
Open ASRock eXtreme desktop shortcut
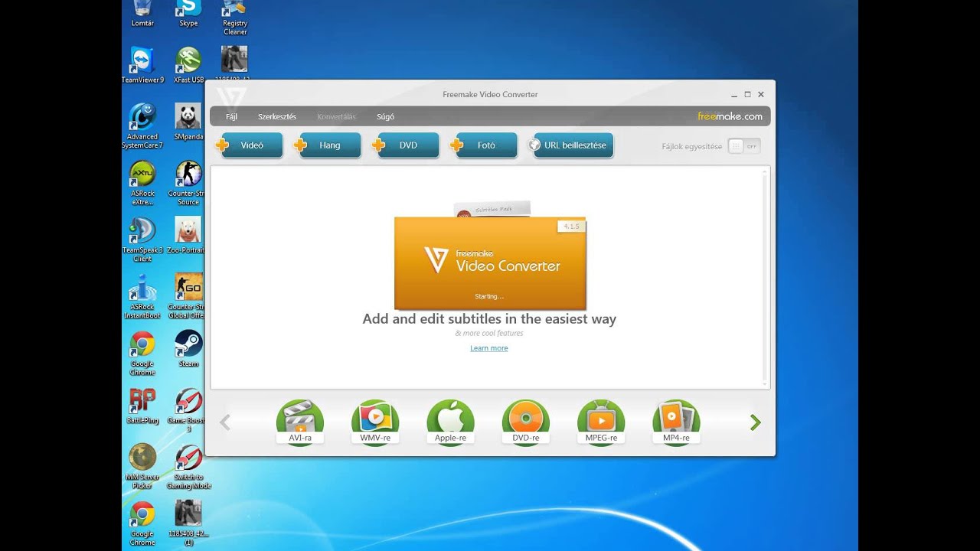point(142,183)
